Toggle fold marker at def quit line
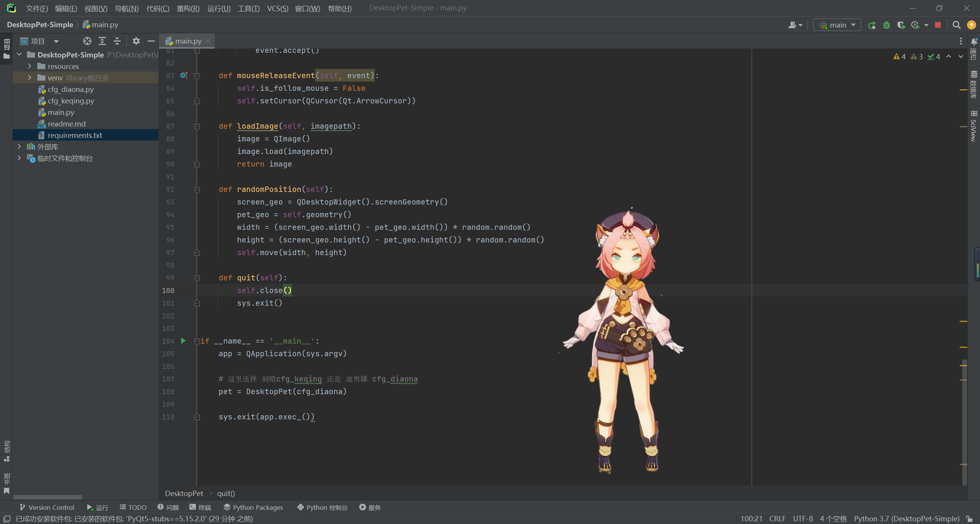The width and height of the screenshot is (980, 524). pyautogui.click(x=197, y=278)
